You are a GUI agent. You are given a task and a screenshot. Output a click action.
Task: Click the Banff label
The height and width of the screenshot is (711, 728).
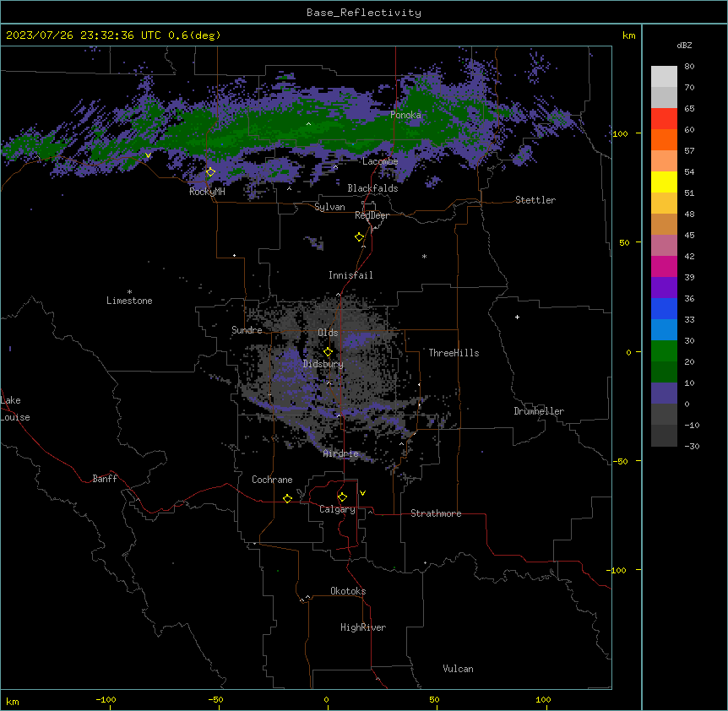(x=105, y=479)
